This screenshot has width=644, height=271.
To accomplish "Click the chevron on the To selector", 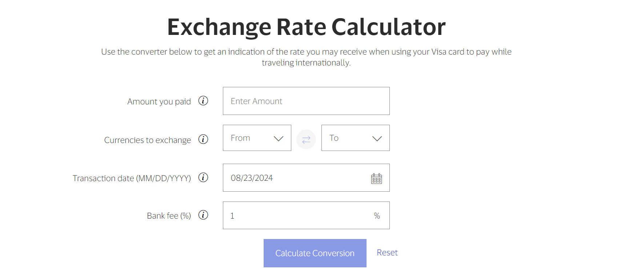I will (377, 138).
